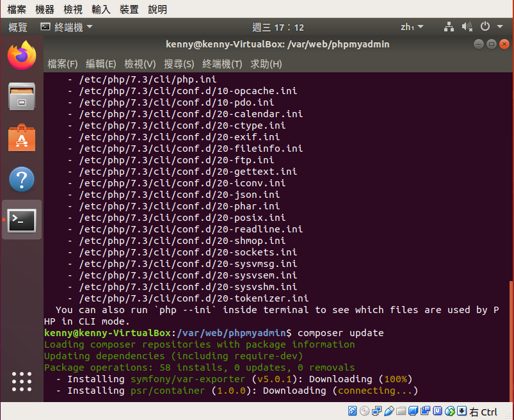The image size is (514, 420).
Task: Open the terminal 檢視(V) menu
Action: [x=140, y=64]
